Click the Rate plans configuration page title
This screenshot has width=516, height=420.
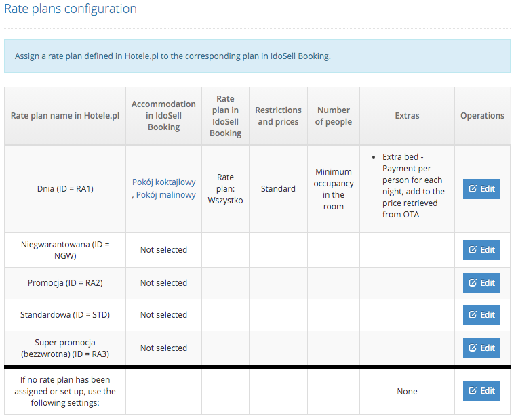tap(71, 9)
